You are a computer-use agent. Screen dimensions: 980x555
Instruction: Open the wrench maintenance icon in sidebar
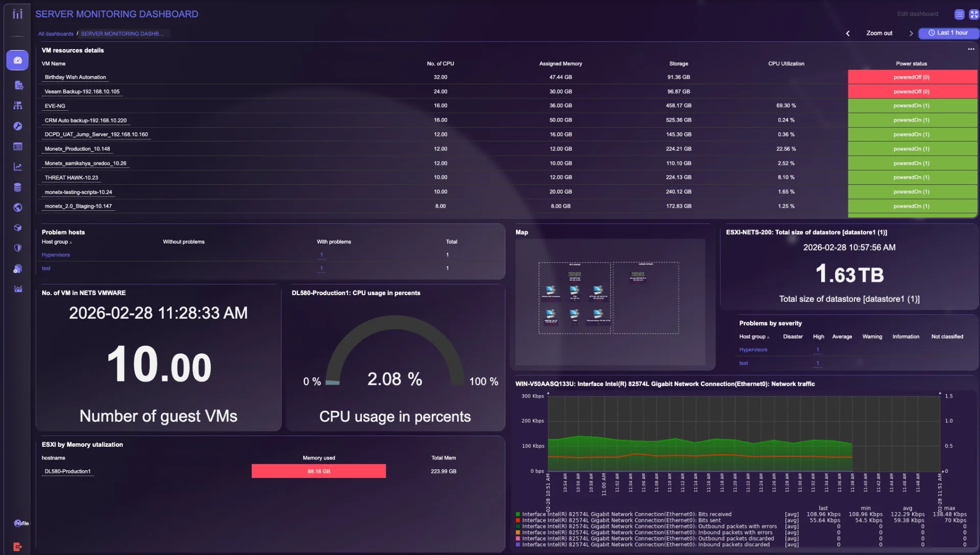point(18,126)
